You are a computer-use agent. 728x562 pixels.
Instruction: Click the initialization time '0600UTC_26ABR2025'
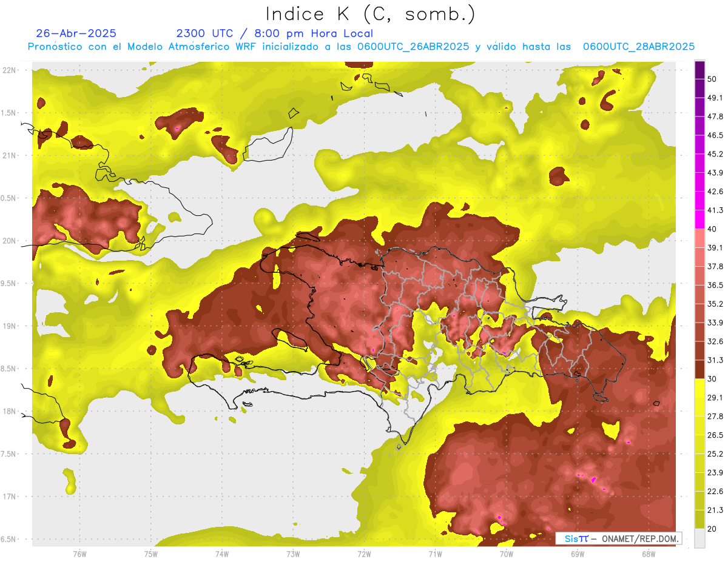tap(413, 46)
